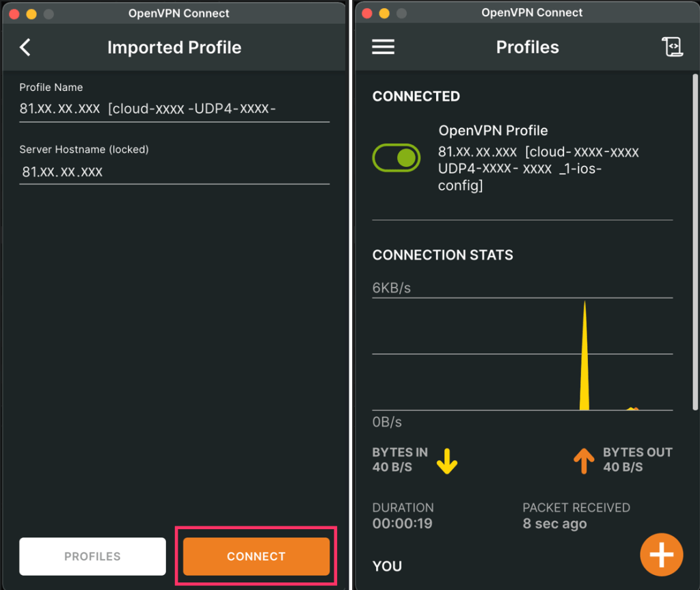Click the orange Bytes Out up arrow

pyautogui.click(x=584, y=461)
